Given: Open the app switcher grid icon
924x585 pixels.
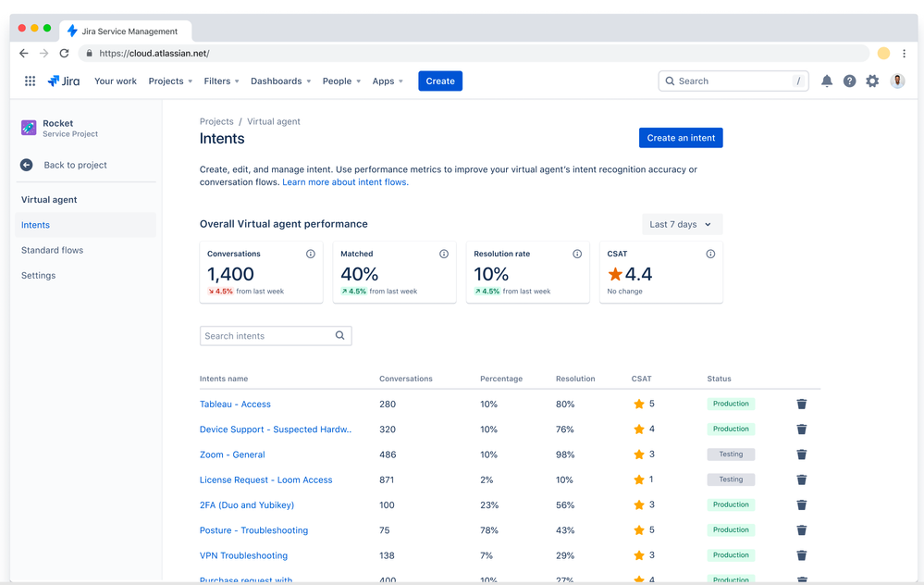Looking at the screenshot, I should 30,81.
